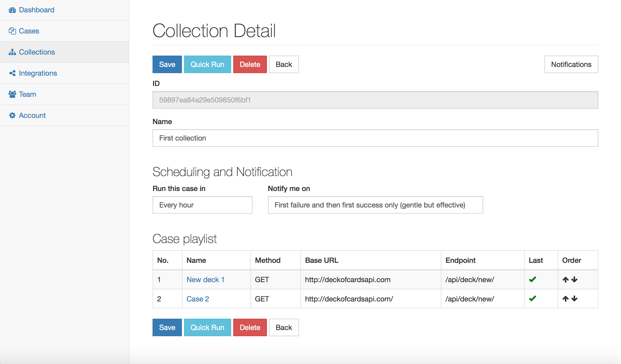Click down arrow in Case 2 row
The height and width of the screenshot is (364, 621).
(x=574, y=299)
